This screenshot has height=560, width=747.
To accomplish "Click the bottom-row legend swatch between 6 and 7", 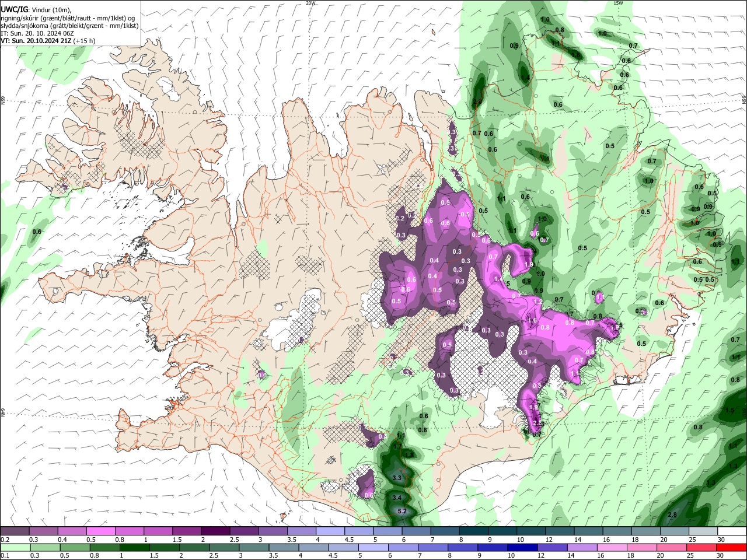I will 403,547.
